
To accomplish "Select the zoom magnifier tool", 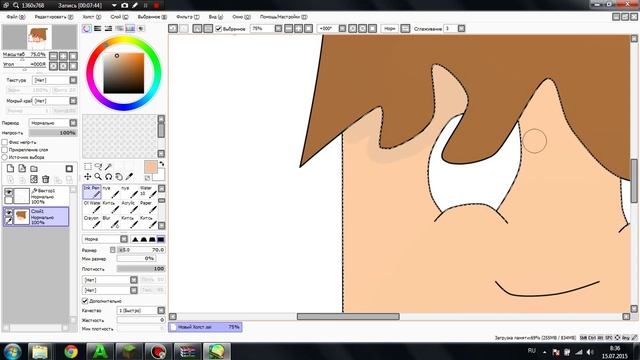I will (98, 176).
